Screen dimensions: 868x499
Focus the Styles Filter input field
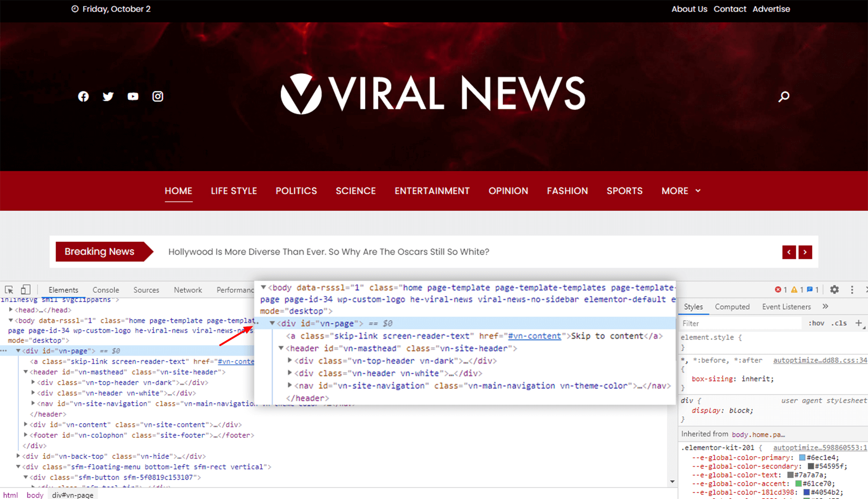point(740,323)
